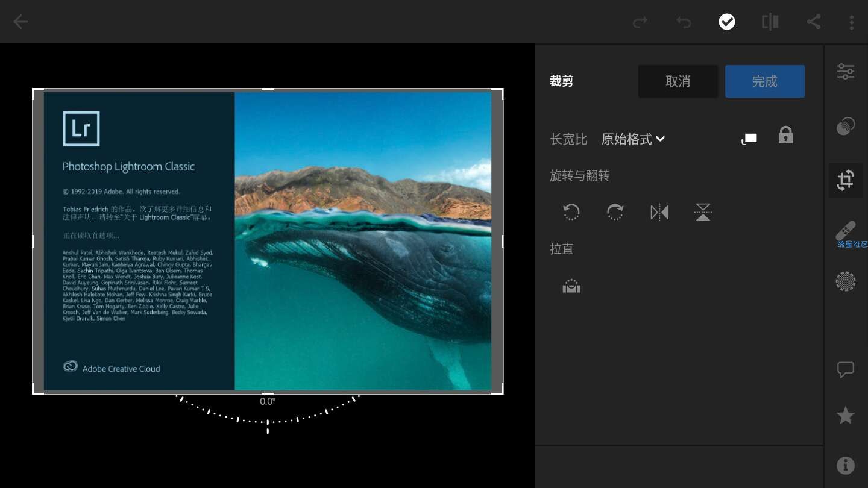Toggle the aspect ratio lock

[x=785, y=135]
